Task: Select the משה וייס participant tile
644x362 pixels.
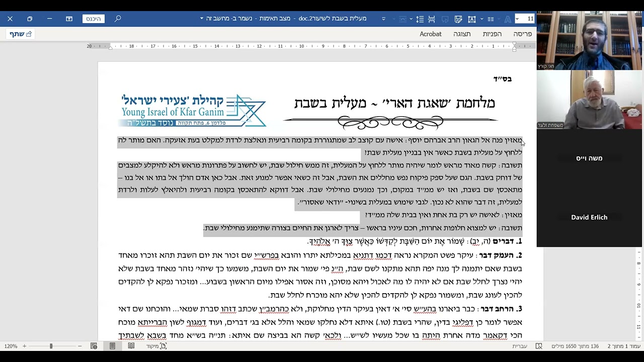Action: click(589, 158)
